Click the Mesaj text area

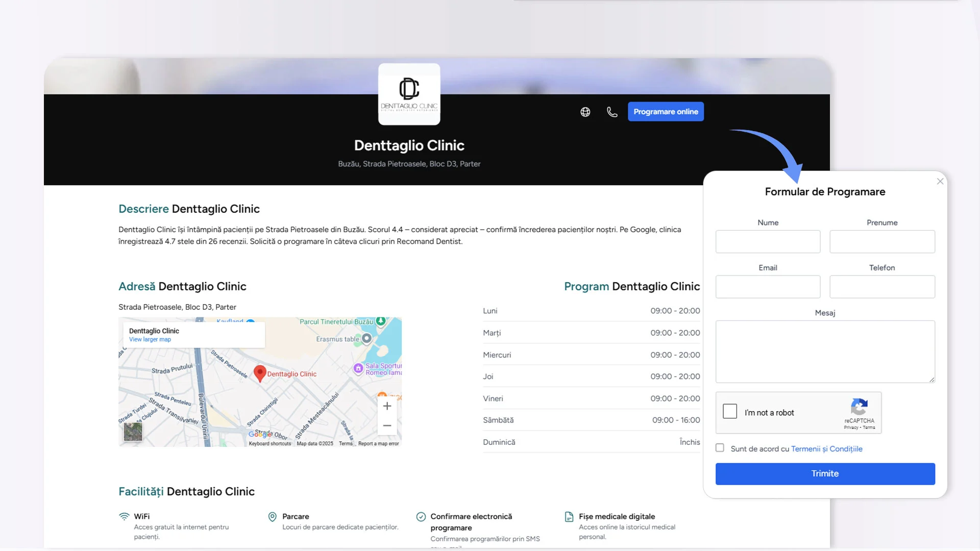pyautogui.click(x=825, y=352)
